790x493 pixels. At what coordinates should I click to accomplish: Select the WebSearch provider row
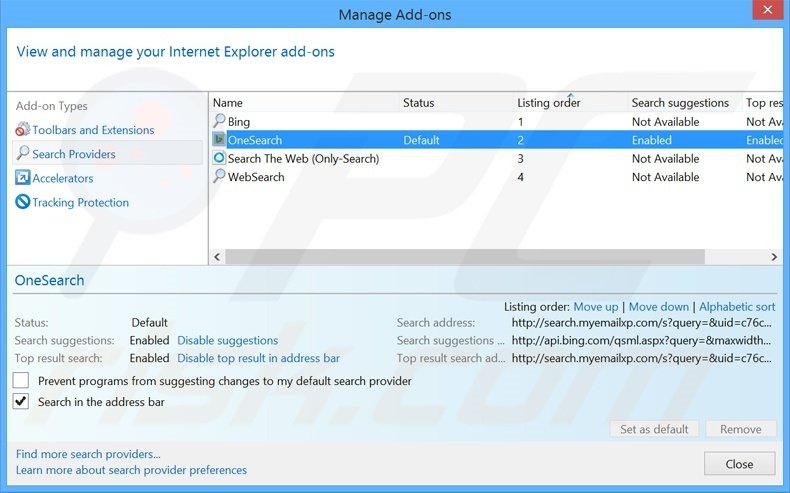pos(496,177)
